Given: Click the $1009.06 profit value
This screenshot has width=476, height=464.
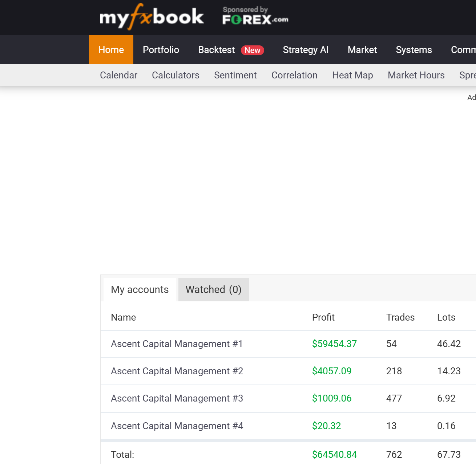Looking at the screenshot, I should (332, 398).
